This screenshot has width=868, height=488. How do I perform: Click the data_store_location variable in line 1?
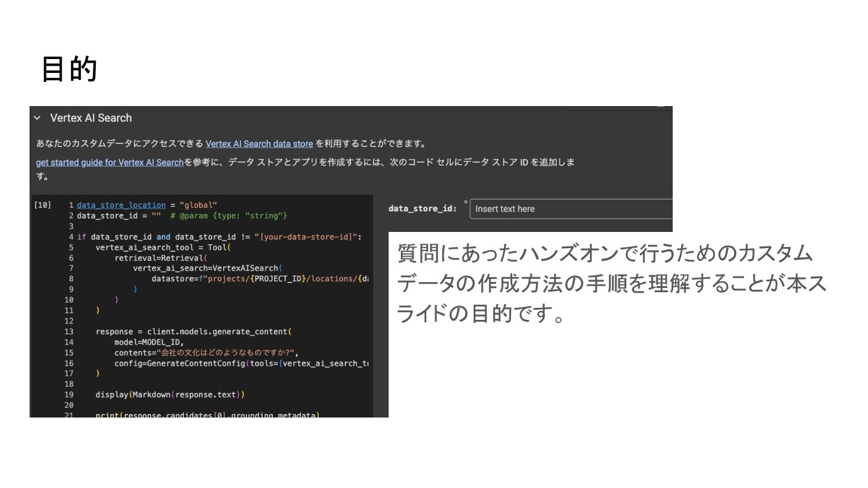[121, 205]
